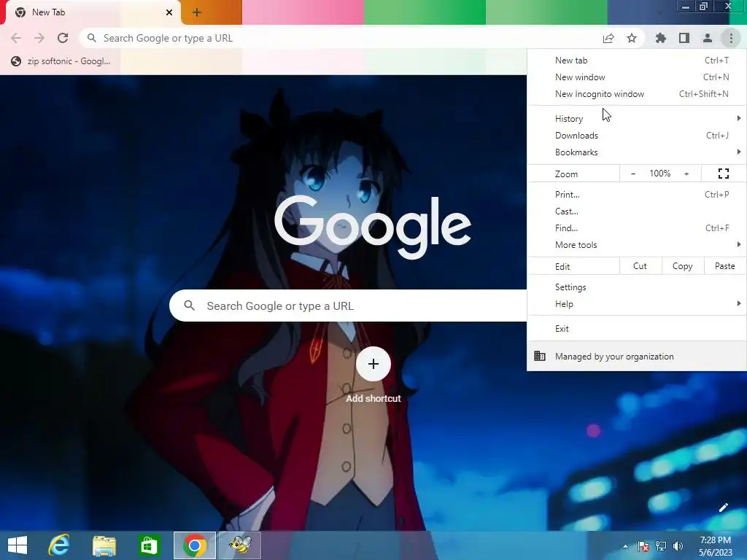Expand the History submenu
Viewport: 747px width, 560px height.
click(x=637, y=119)
